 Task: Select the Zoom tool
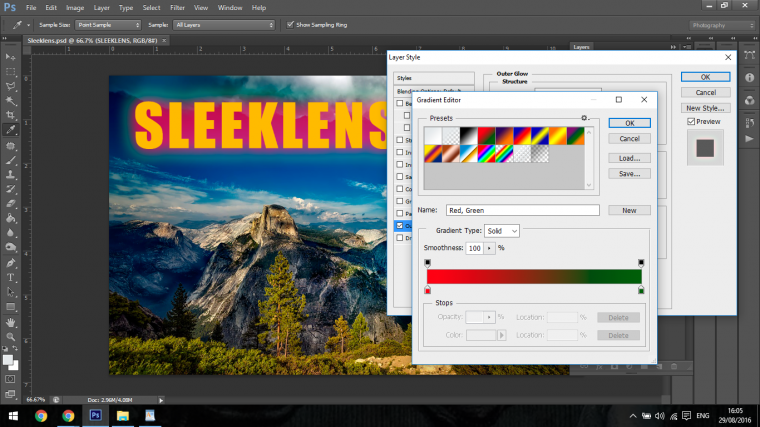[x=10, y=337]
